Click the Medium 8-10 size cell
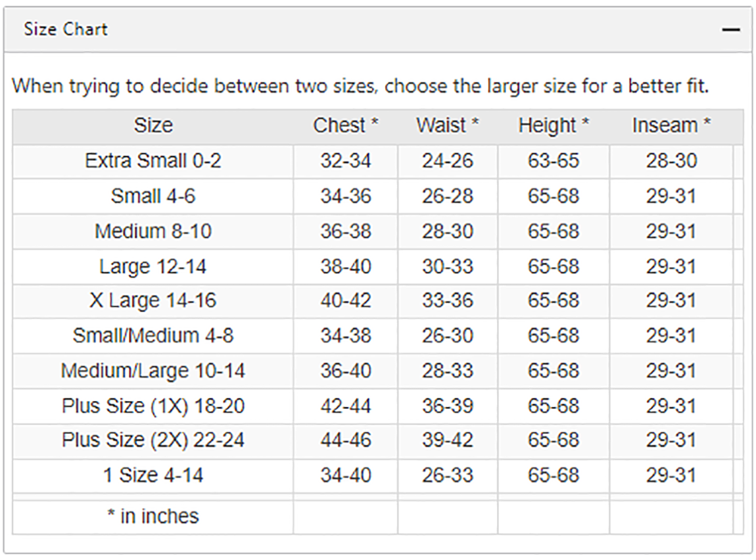 coord(153,232)
